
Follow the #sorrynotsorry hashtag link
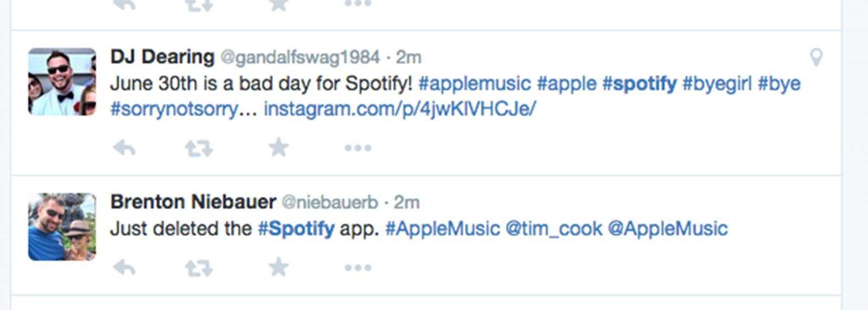[174, 109]
